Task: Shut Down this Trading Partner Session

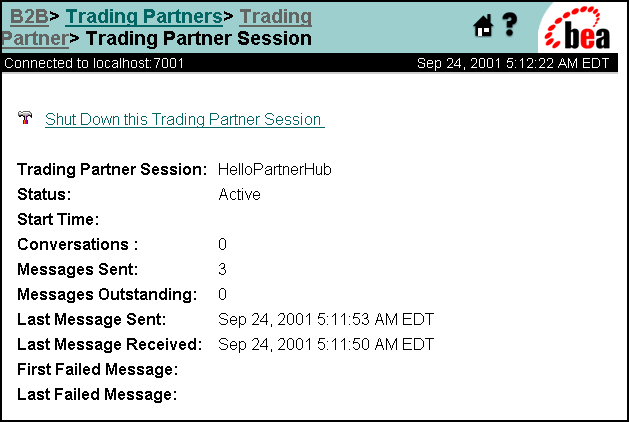Action: point(185,120)
